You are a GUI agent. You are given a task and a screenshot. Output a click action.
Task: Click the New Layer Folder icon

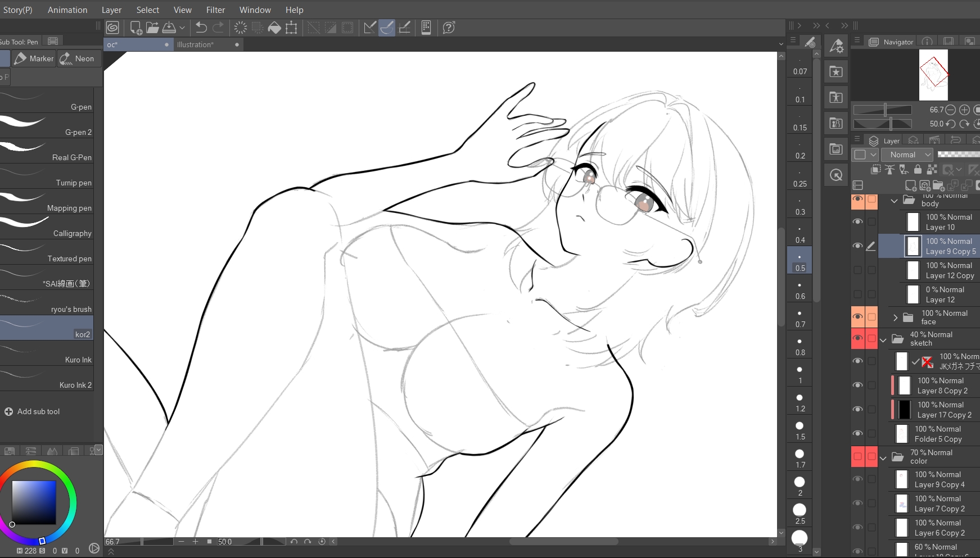(938, 185)
